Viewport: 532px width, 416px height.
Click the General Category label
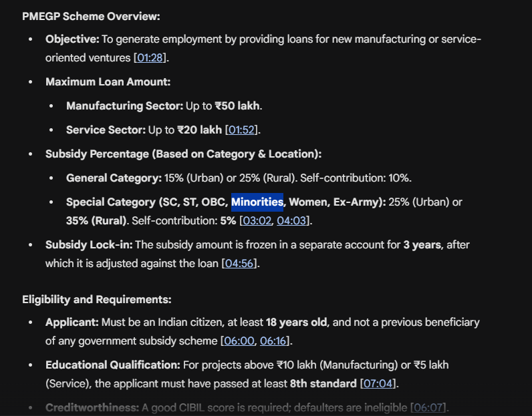[114, 178]
